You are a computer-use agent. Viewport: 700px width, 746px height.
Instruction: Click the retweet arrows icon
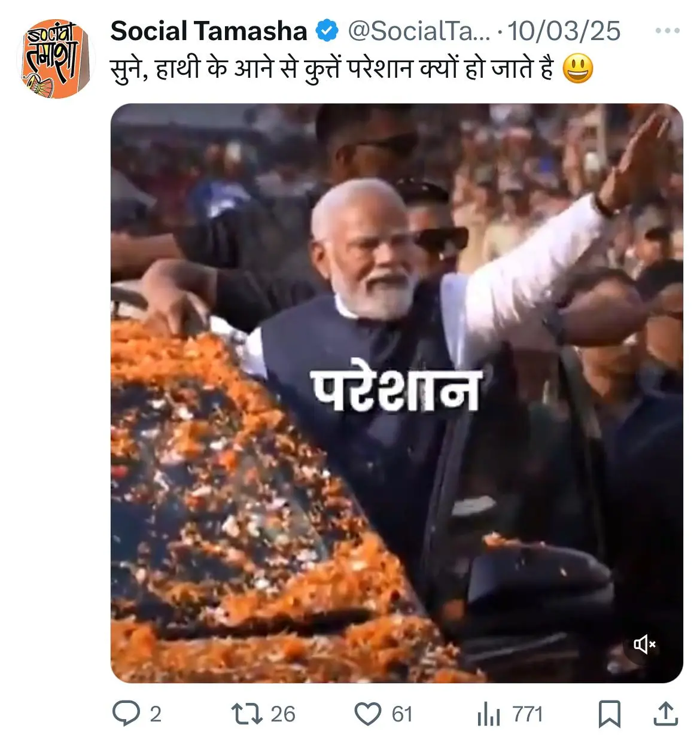246,714
